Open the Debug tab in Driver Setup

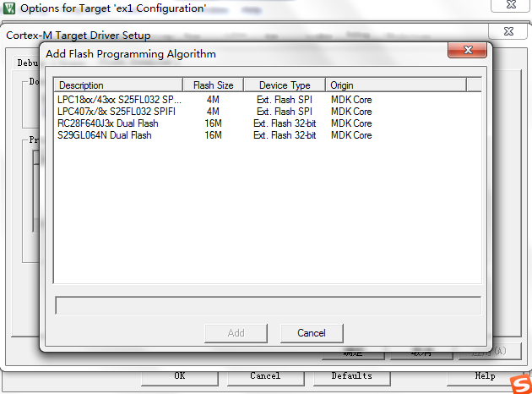tap(28, 63)
